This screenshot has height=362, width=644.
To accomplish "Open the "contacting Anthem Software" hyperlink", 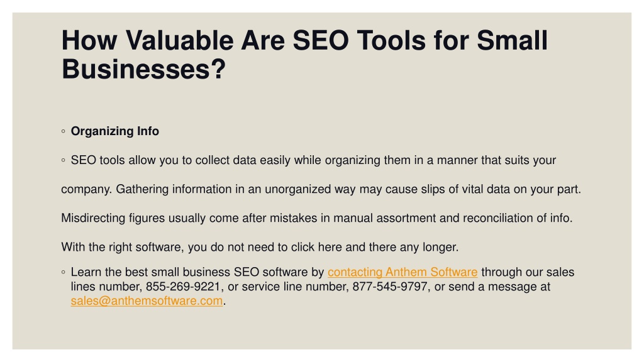I will pyautogui.click(x=402, y=272).
